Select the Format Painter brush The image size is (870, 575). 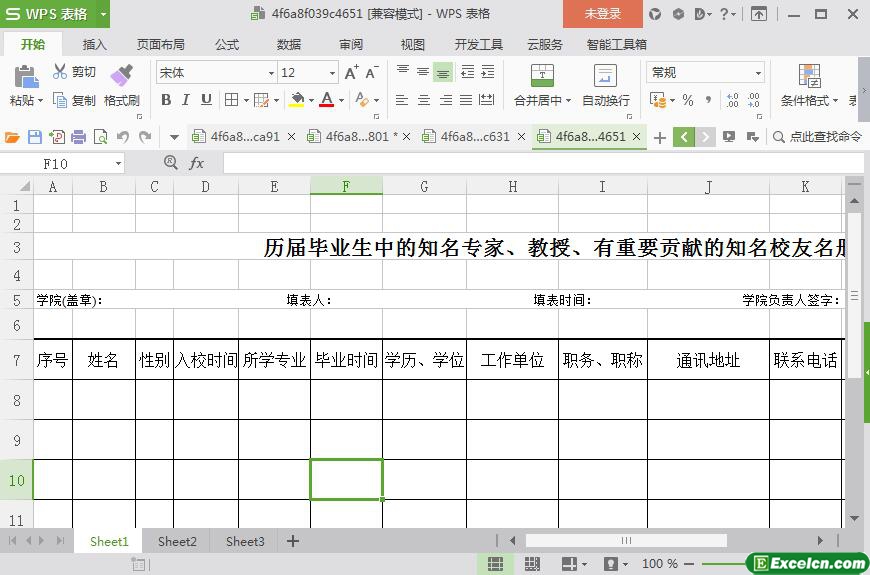(122, 75)
